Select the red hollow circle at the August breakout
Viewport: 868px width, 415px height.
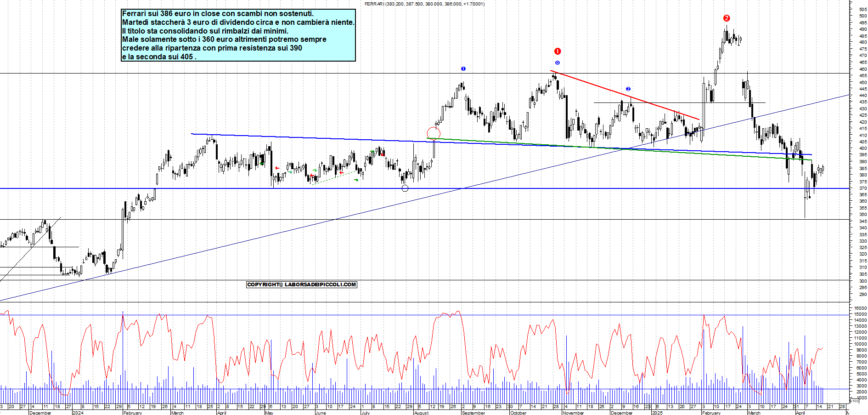(434, 134)
